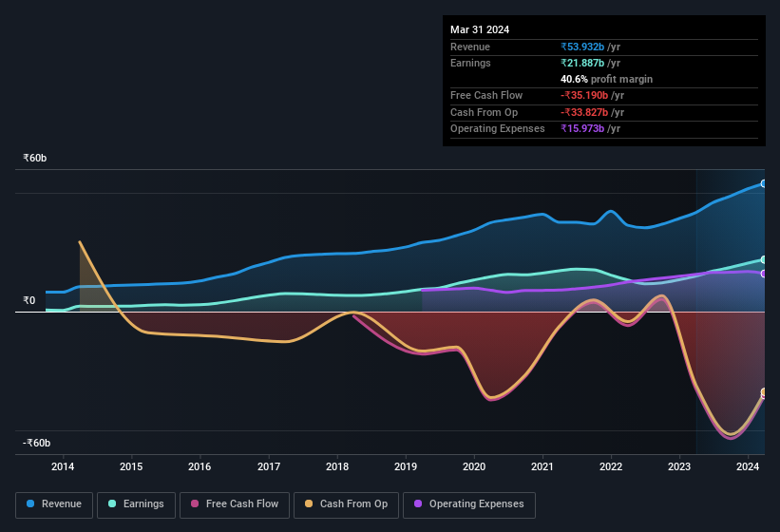Viewport: 780px width, 532px height.
Task: Click the Earnings end-point marker on chart
Action: tap(763, 260)
